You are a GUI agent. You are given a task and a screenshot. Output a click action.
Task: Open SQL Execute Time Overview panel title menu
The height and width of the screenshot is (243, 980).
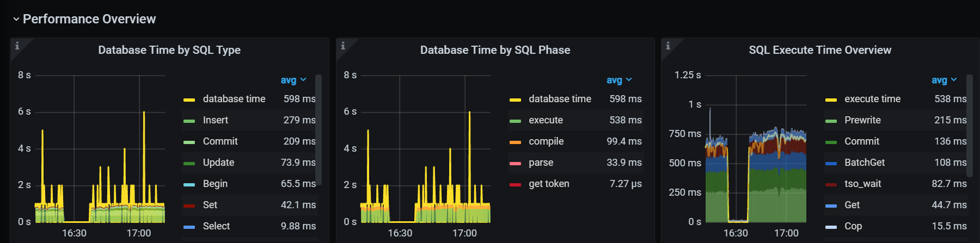pyautogui.click(x=820, y=50)
